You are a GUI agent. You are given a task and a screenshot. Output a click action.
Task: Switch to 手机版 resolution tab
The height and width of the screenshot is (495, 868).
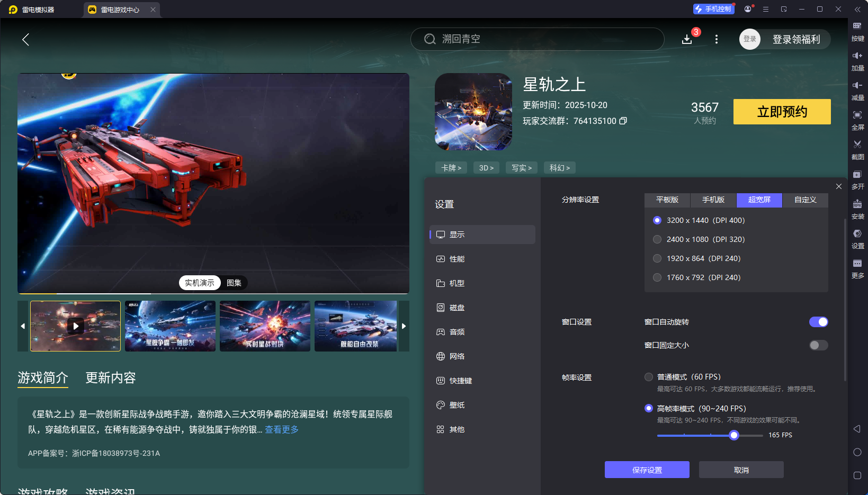713,200
